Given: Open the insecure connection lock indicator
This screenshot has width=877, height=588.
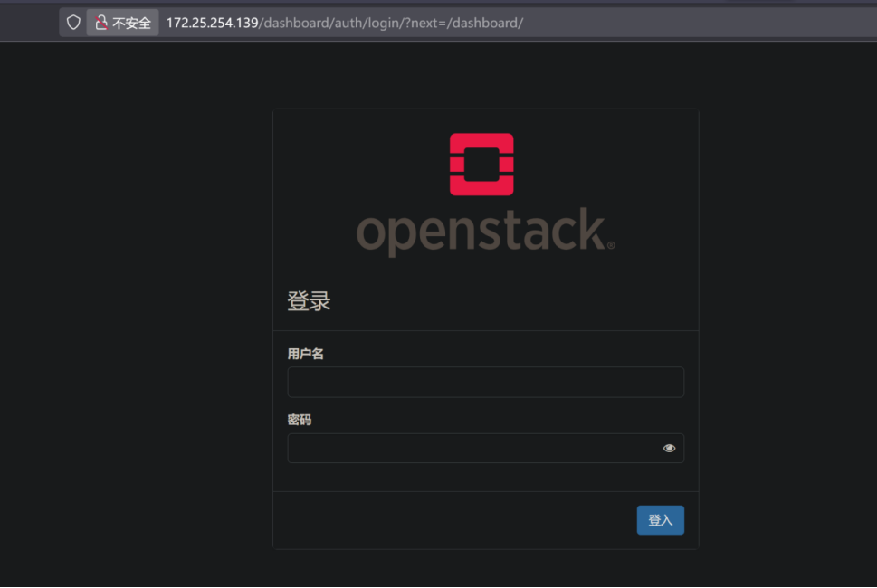Looking at the screenshot, I should 122,23.
